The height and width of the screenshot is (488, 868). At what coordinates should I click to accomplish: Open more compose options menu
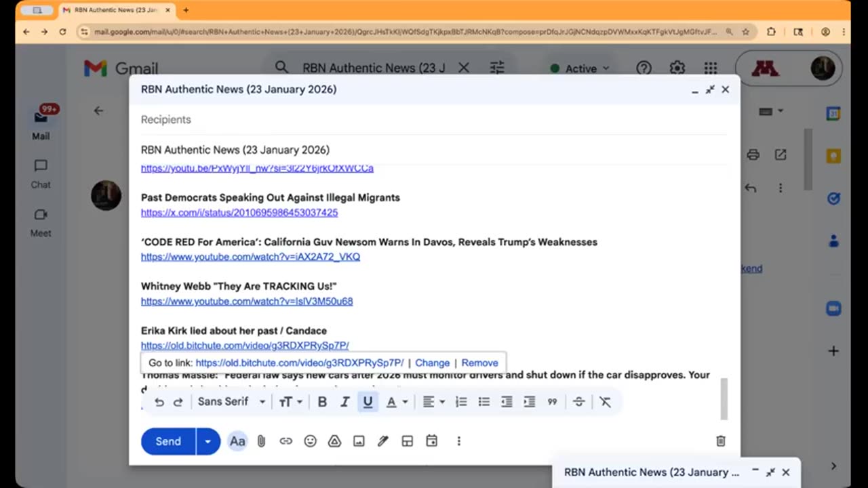pyautogui.click(x=458, y=441)
